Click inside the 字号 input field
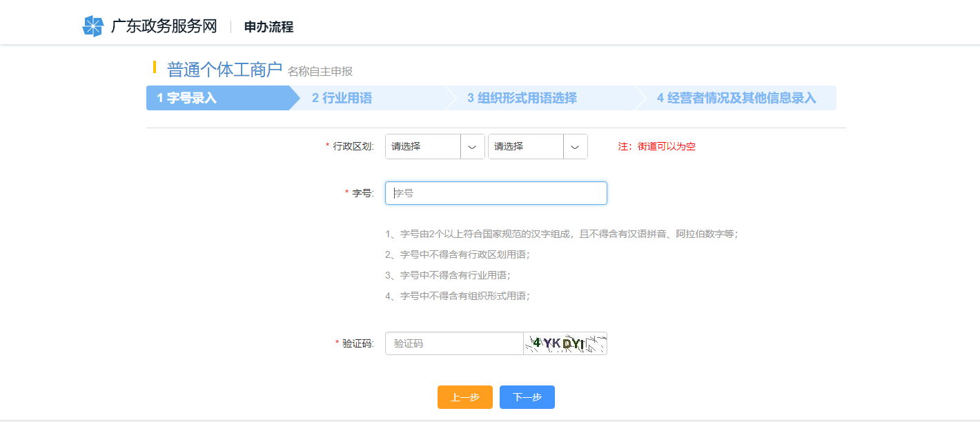 496,192
